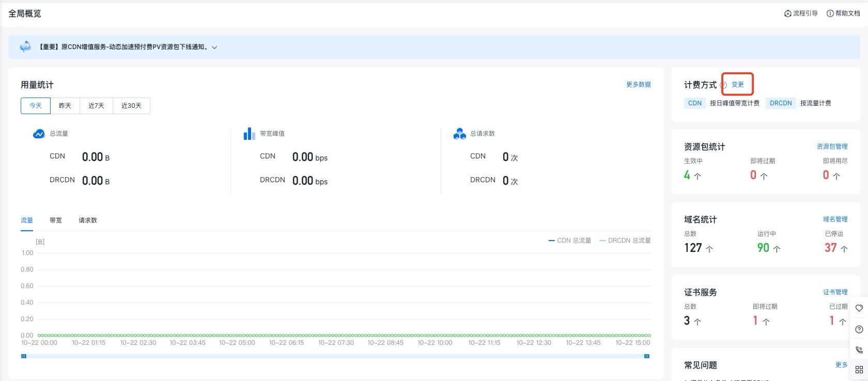Viewport: 868px width, 381px height.
Task: Click the 全局概览 page title
Action: pos(25,13)
